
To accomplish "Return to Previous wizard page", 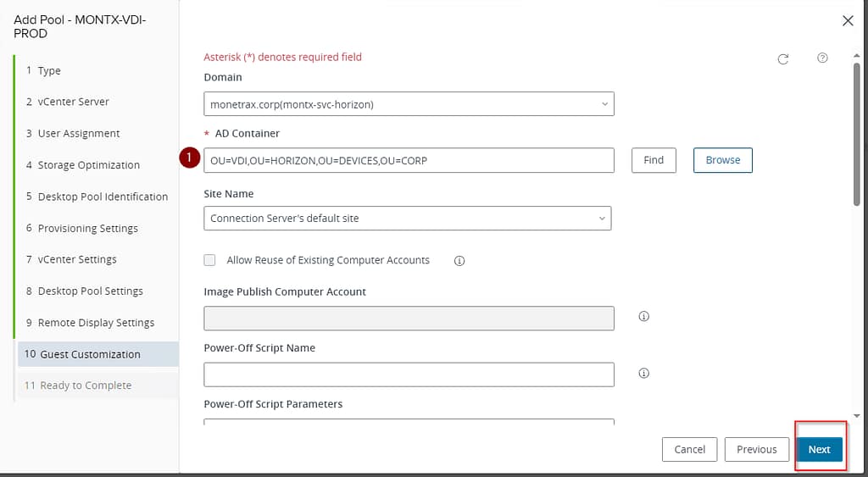I will [x=756, y=449].
